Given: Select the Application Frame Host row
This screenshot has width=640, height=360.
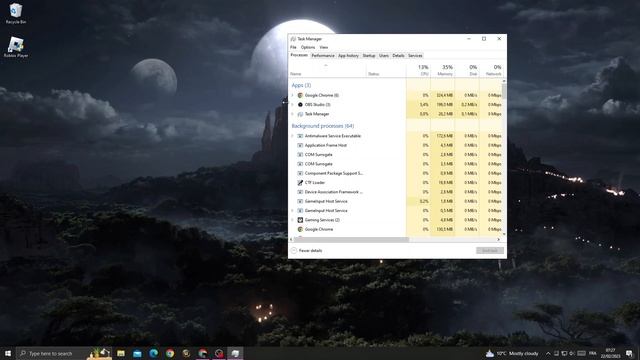Looking at the screenshot, I should (396, 145).
